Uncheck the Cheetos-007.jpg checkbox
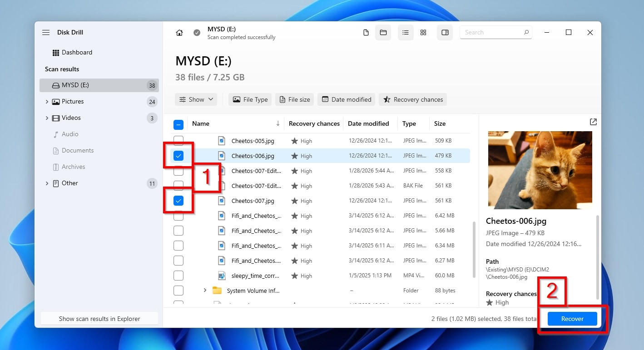644x350 pixels. [178, 201]
